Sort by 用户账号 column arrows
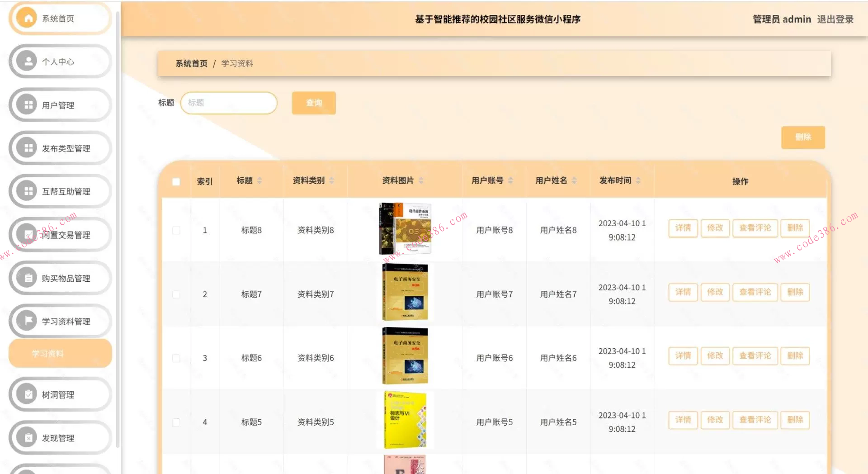868x474 pixels. click(x=511, y=180)
